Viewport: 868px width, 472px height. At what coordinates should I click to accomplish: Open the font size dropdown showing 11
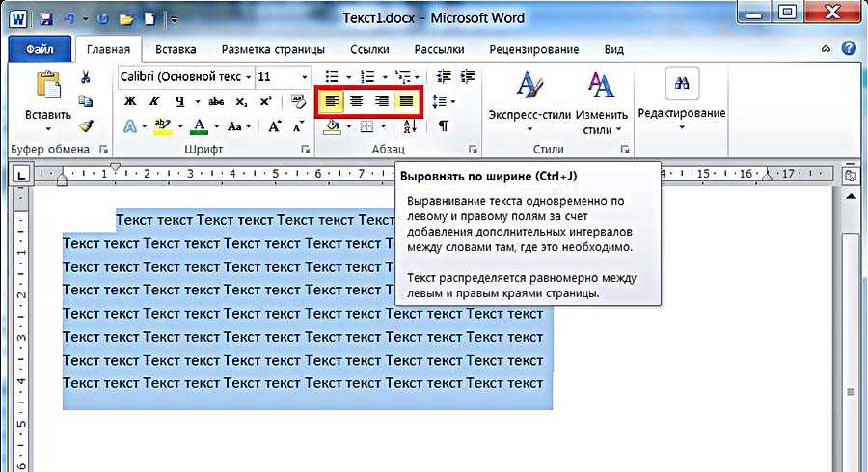point(306,76)
